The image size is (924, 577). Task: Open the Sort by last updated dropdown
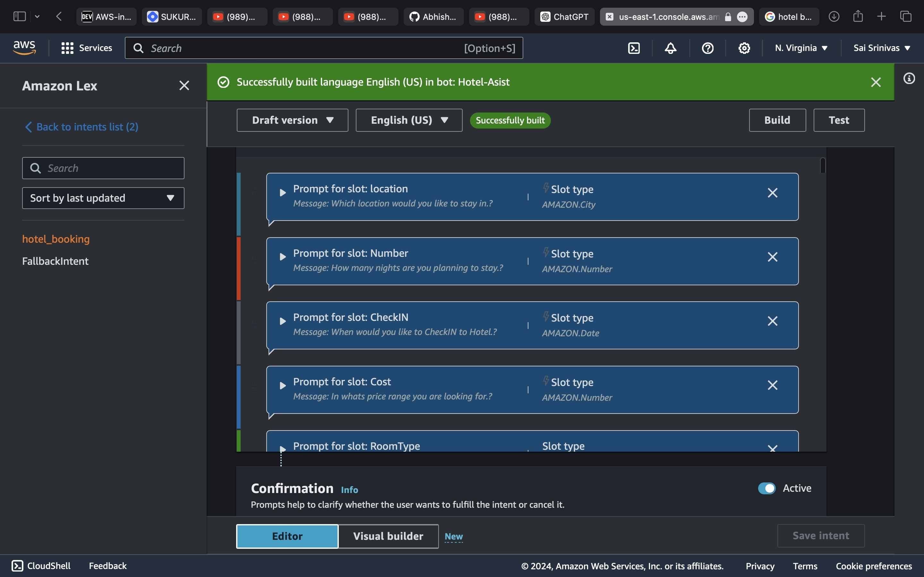pos(103,198)
